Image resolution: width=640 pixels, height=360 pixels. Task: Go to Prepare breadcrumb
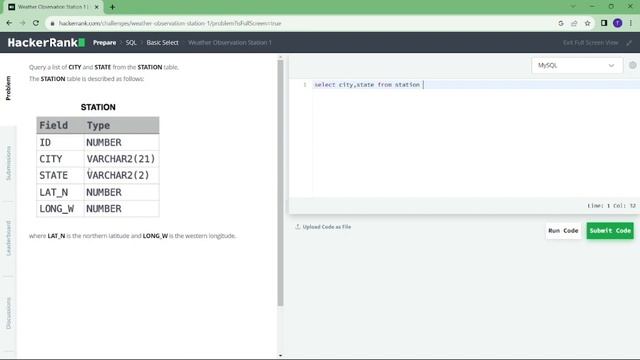coord(104,42)
